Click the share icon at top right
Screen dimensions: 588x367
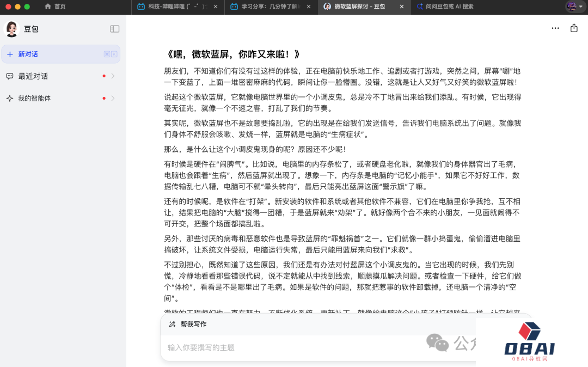tap(574, 28)
